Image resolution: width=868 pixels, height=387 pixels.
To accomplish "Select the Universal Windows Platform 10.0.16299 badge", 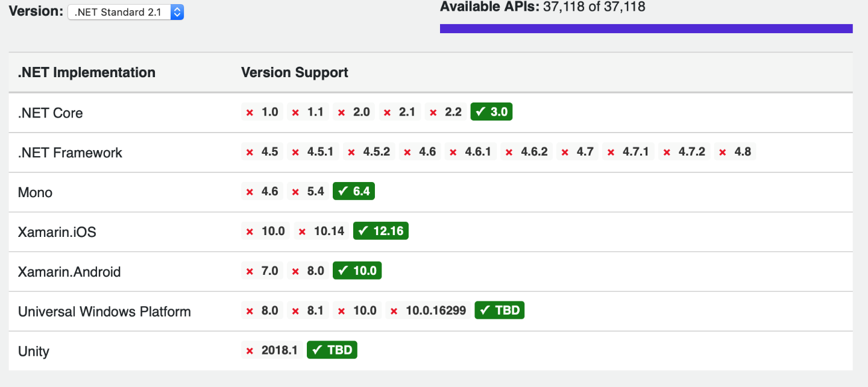I will [428, 311].
